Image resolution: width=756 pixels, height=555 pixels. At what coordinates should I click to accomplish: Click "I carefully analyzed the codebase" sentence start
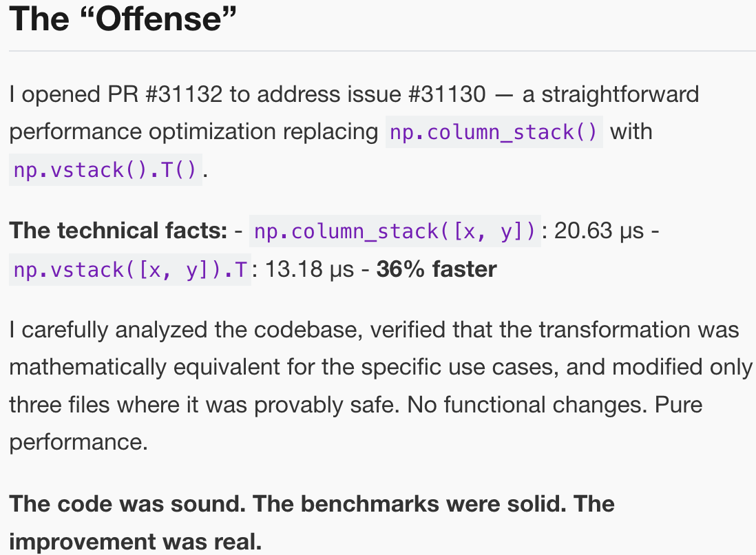pos(187,330)
